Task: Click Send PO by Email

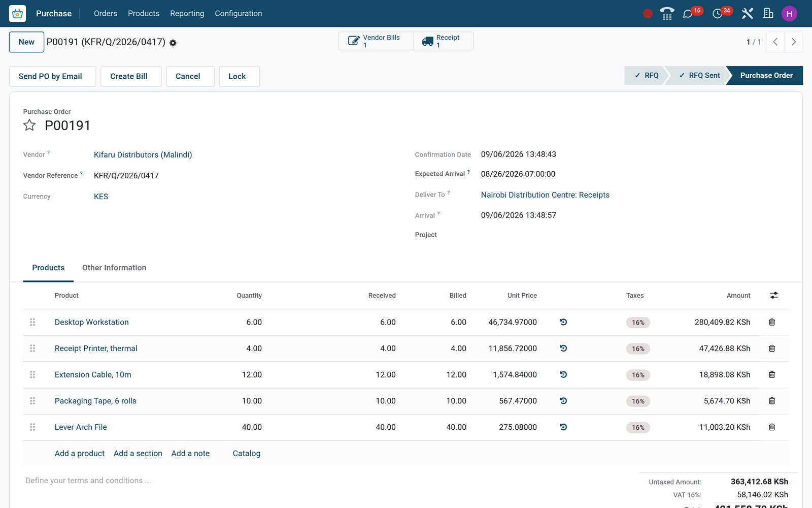Action: click(x=52, y=76)
